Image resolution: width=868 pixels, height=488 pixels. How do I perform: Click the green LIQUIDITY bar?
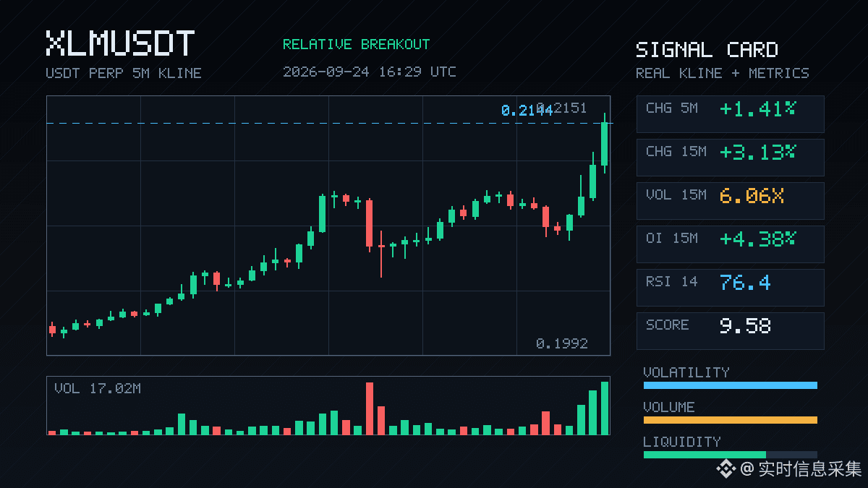point(705,455)
